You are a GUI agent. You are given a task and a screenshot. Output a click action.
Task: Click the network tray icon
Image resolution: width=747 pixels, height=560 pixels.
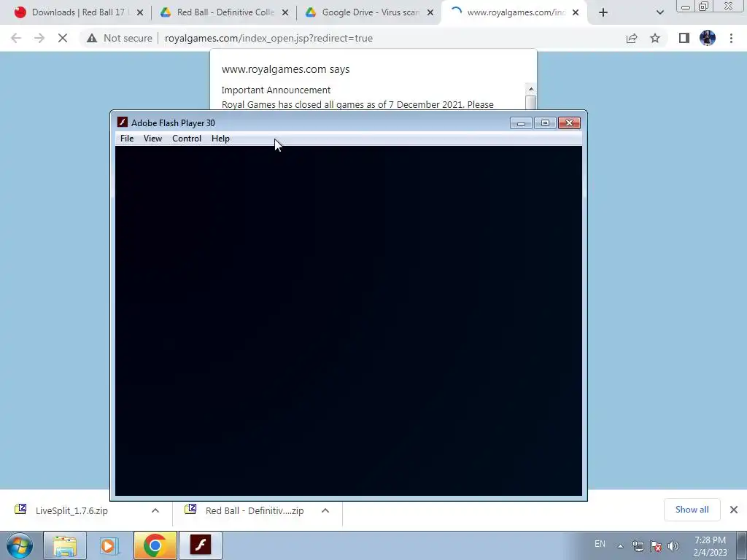click(x=638, y=546)
